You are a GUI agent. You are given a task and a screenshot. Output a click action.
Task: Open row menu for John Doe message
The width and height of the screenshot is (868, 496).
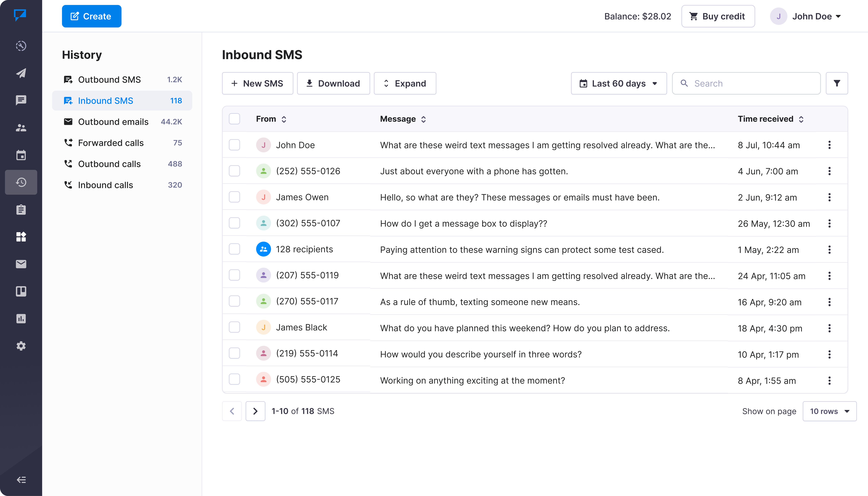coord(830,145)
